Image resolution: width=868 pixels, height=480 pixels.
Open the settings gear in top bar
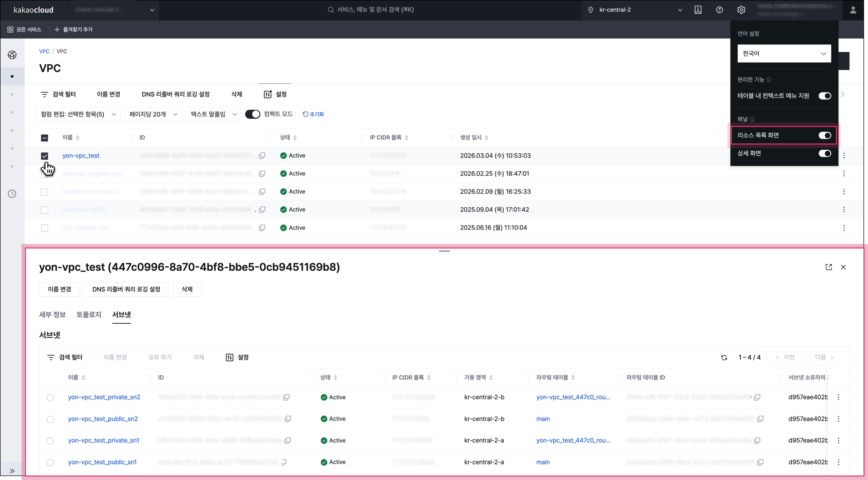[741, 10]
